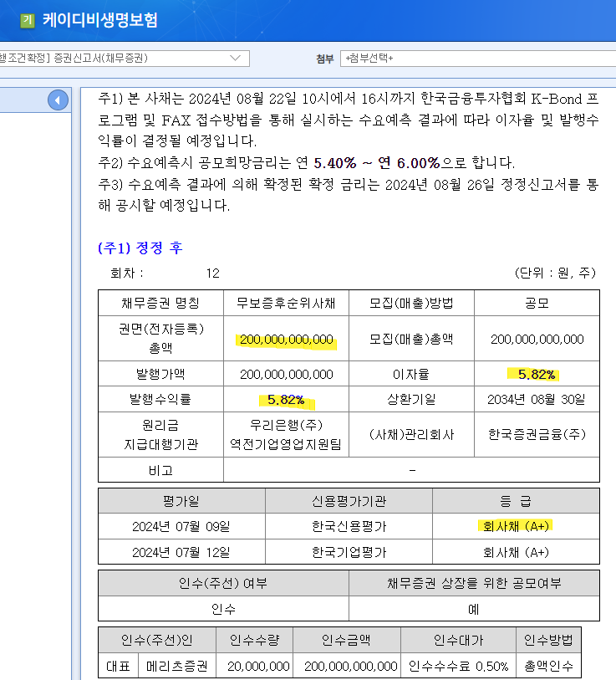Image resolution: width=616 pixels, height=680 pixels.
Task: Click the 인수 cell under 인수(주선) 여부
Action: point(223,609)
